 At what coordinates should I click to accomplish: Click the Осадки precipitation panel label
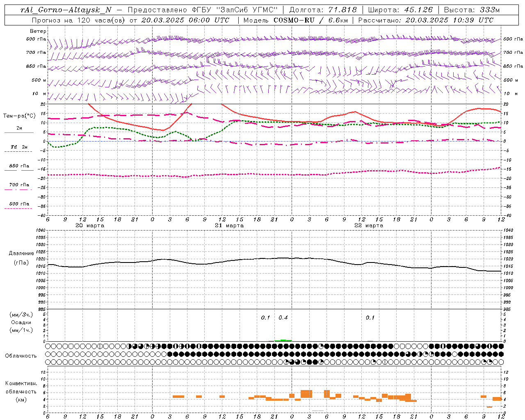(21, 322)
